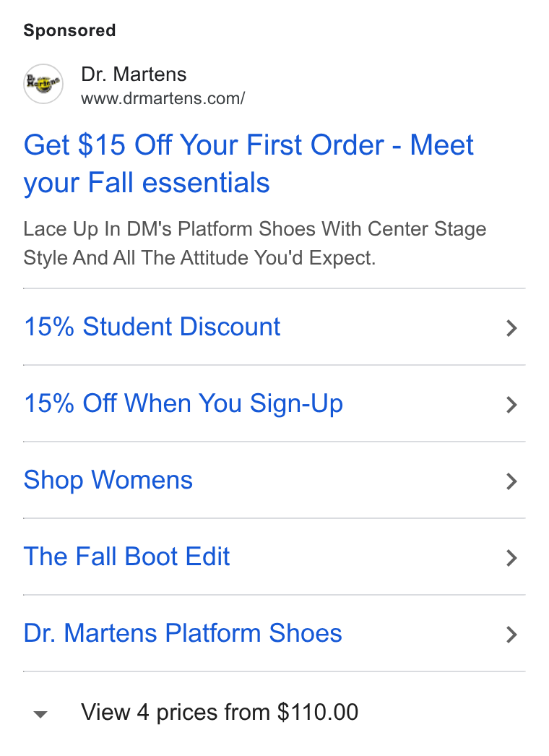Screen dimensions: 549x756
Task: Open the 15% Student Discount sitelink
Action: click(152, 327)
